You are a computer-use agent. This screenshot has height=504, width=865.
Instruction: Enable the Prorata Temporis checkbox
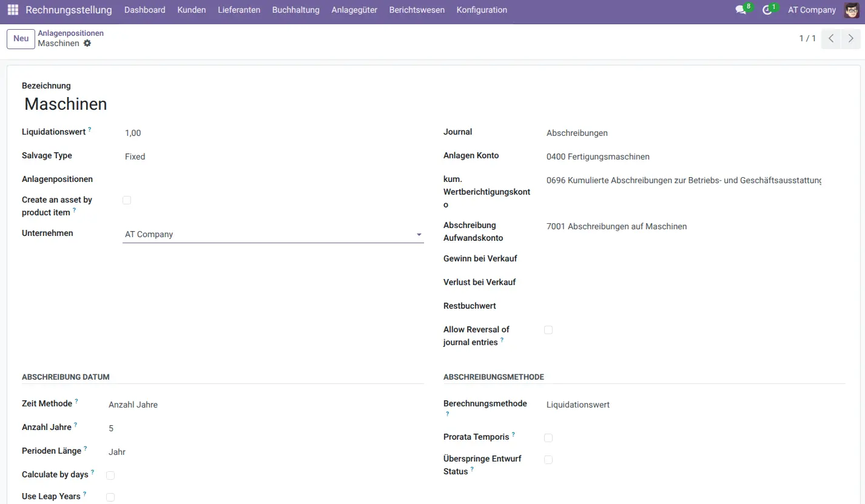[x=548, y=438]
